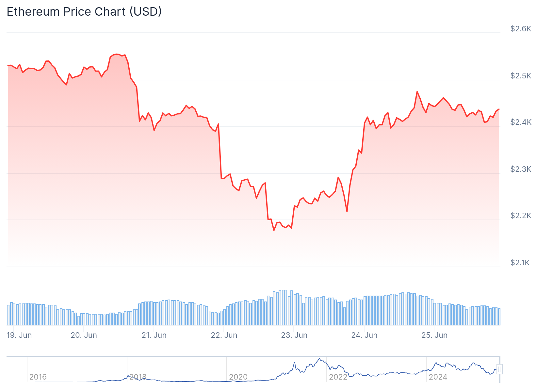Click the $2.3K price axis label
The width and height of the screenshot is (537, 392).
[x=521, y=169]
